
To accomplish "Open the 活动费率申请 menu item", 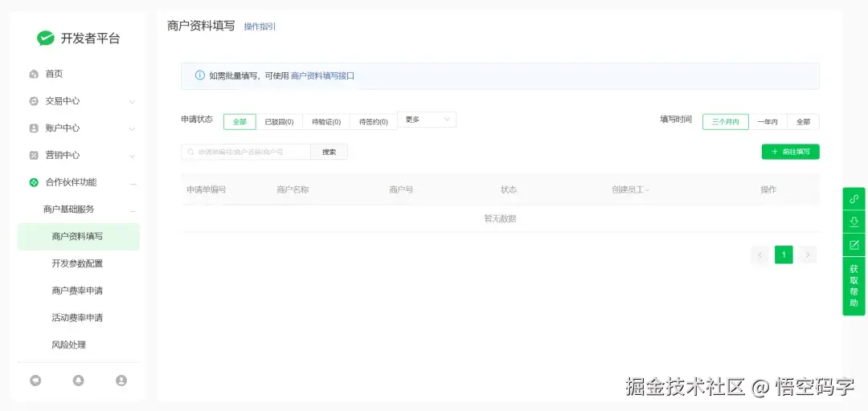I will coord(78,318).
